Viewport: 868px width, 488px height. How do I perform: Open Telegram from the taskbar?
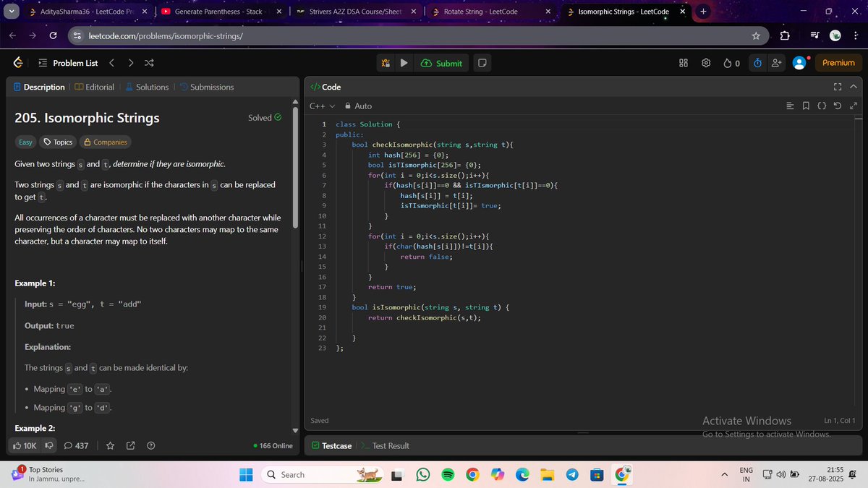coord(571,474)
